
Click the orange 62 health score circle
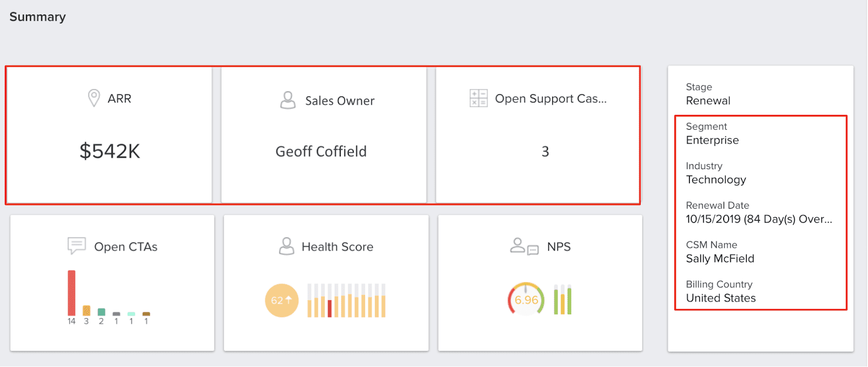pyautogui.click(x=282, y=300)
